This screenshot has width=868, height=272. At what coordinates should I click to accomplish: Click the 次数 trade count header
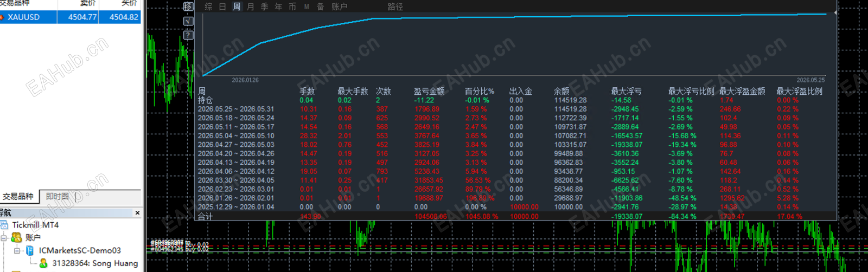tap(384, 91)
